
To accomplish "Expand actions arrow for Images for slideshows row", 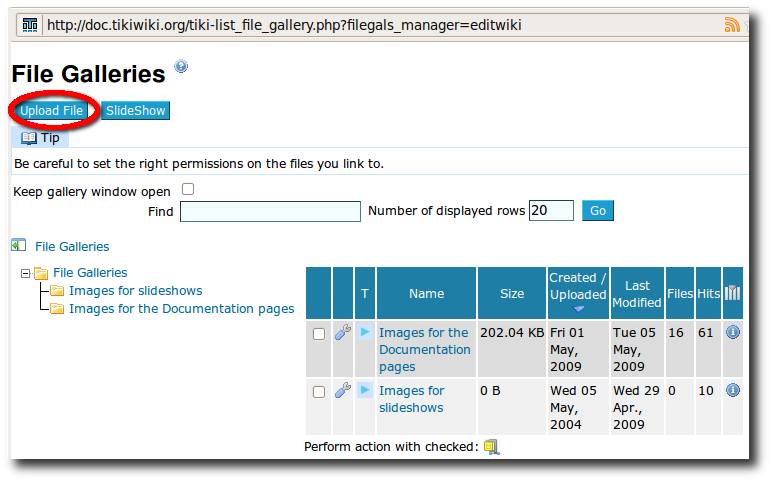I will (x=365, y=390).
